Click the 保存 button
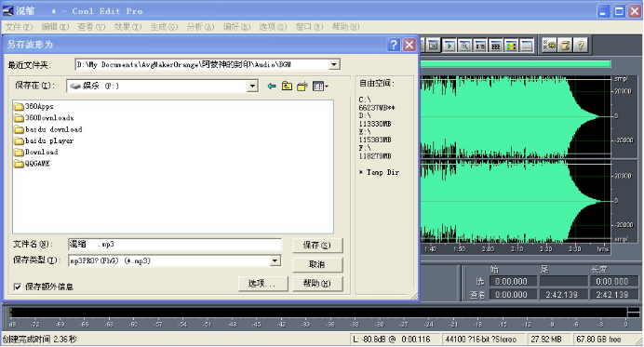 tap(317, 246)
